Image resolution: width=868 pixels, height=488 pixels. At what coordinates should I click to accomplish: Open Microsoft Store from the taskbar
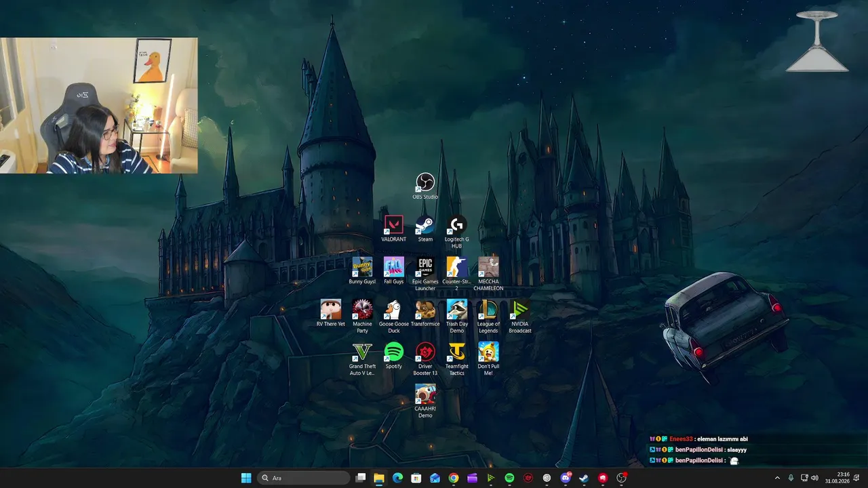pos(416,478)
